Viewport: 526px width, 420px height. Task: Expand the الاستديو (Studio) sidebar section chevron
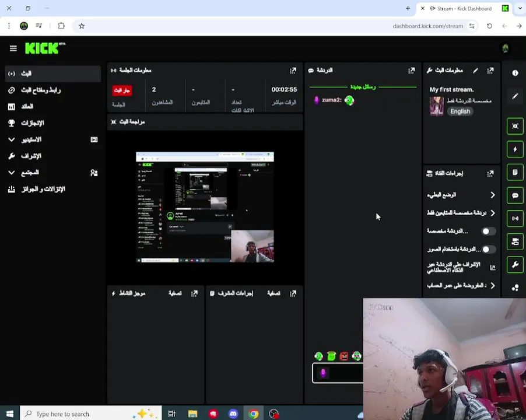tap(12, 139)
